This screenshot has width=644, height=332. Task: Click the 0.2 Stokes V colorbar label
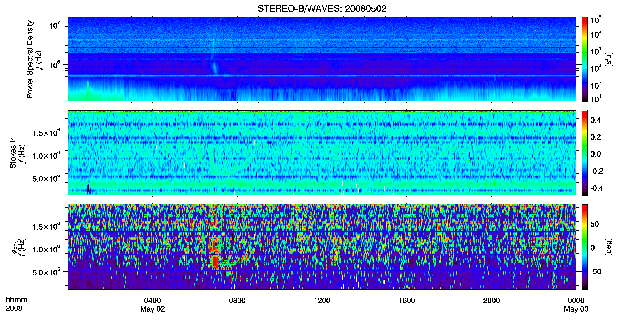595,137
